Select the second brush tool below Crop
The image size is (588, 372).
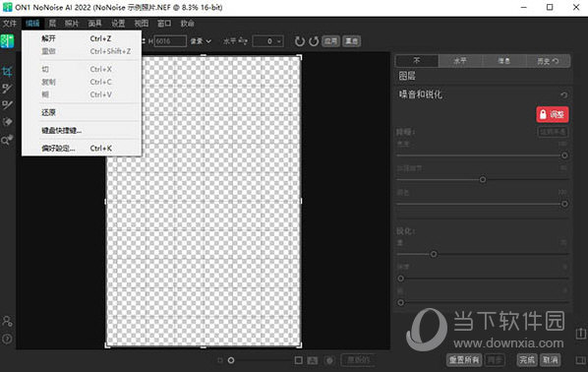point(7,89)
